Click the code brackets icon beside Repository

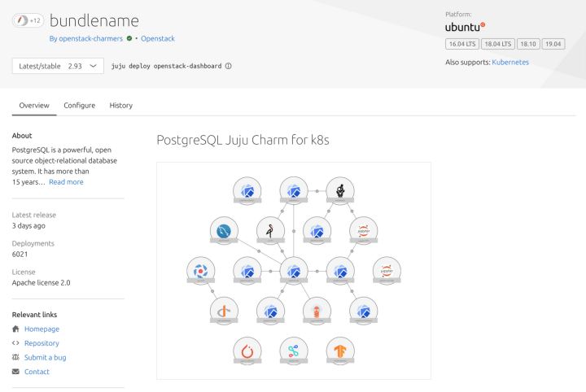coord(15,343)
